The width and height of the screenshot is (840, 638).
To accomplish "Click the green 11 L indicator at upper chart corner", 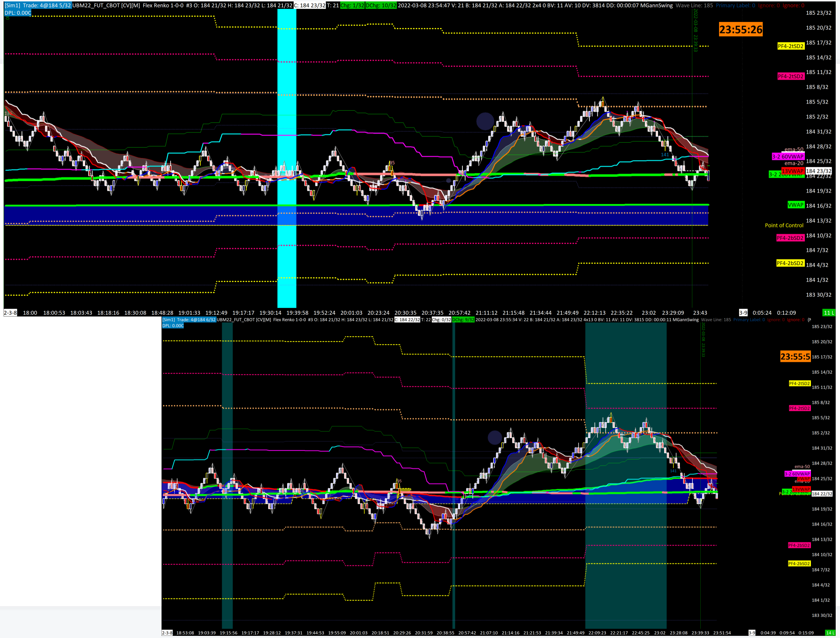I will pyautogui.click(x=829, y=313).
